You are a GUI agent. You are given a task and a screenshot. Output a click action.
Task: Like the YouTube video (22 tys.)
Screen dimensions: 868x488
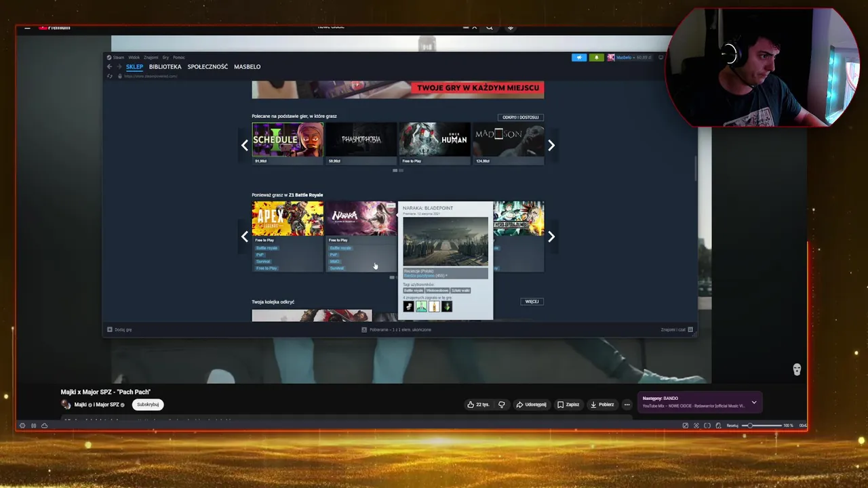478,405
